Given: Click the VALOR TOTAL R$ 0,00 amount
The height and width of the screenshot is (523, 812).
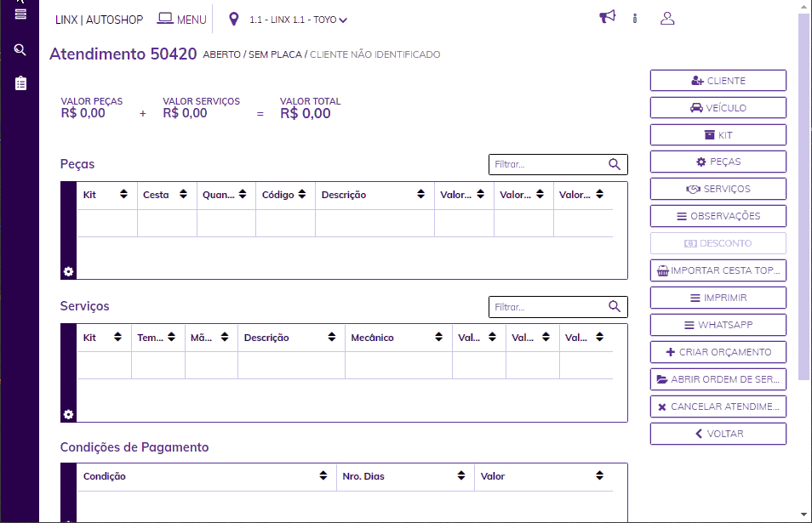Looking at the screenshot, I should [306, 114].
